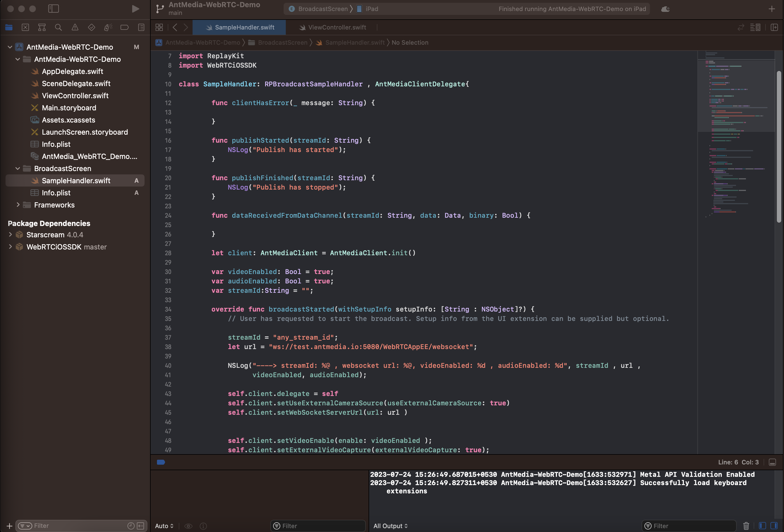Click the Quick Look eye icon
The height and width of the screenshot is (532, 784).
click(x=189, y=526)
